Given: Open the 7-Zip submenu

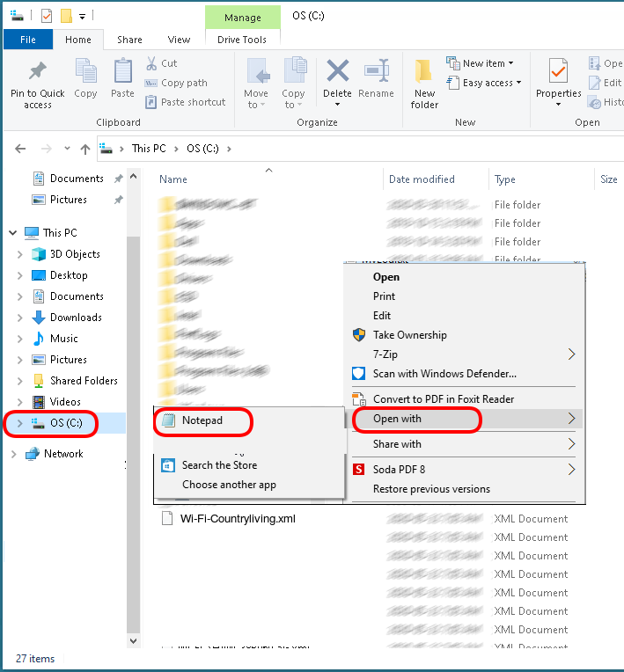Looking at the screenshot, I should click(464, 354).
